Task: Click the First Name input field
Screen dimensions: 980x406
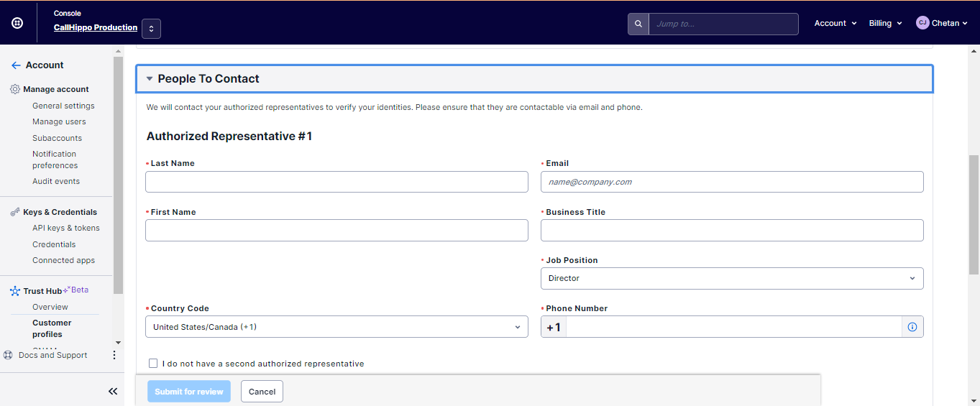Action: tap(336, 231)
